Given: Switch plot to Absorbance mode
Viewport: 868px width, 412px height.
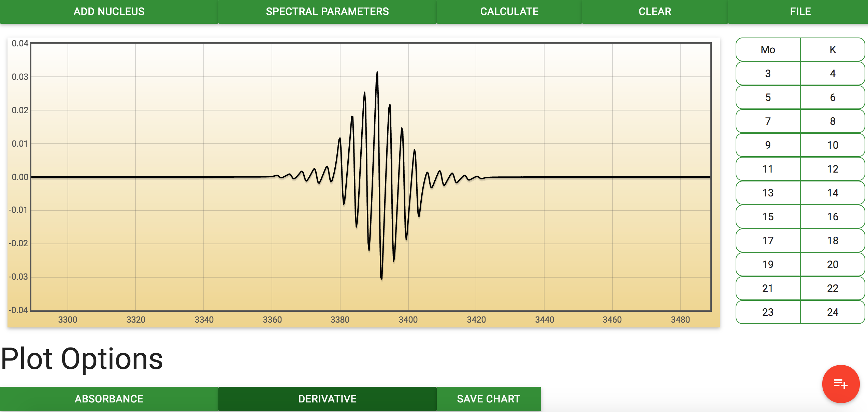Looking at the screenshot, I should coord(109,399).
